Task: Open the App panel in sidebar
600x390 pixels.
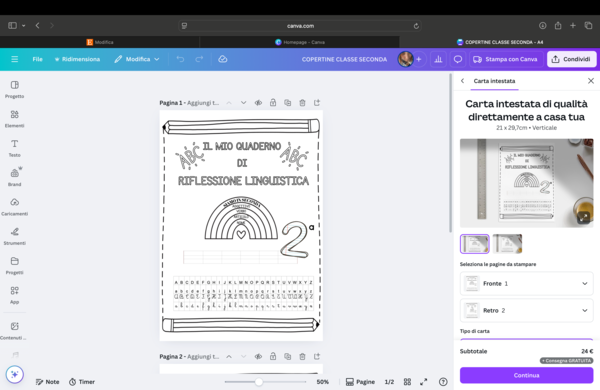Action: coord(15,295)
